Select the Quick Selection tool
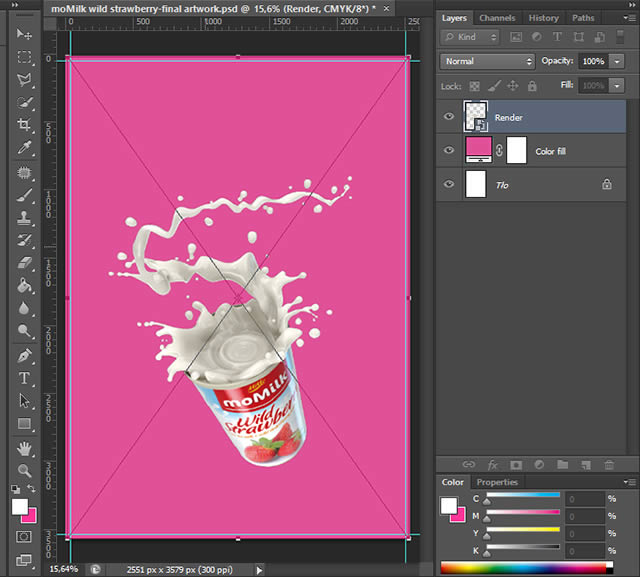The height and width of the screenshot is (577, 640). click(24, 102)
